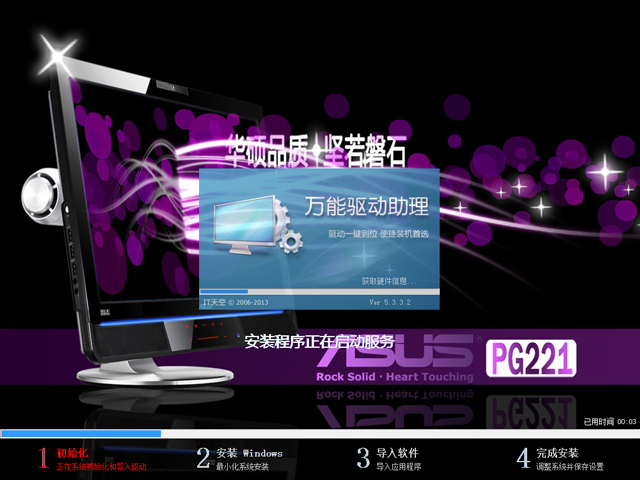Screen dimensions: 640x480
Task: Click the 万能驱动助理 title text
Action: pos(367,206)
